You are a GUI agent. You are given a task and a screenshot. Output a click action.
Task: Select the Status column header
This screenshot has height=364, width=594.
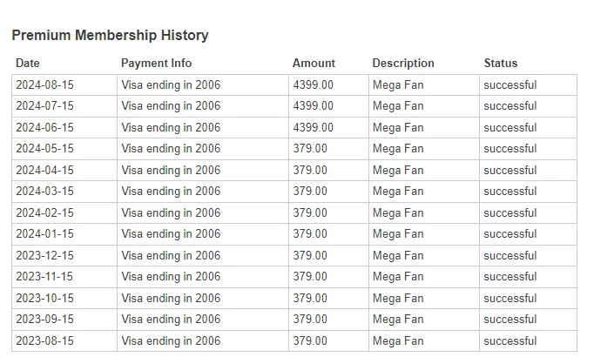(x=501, y=63)
